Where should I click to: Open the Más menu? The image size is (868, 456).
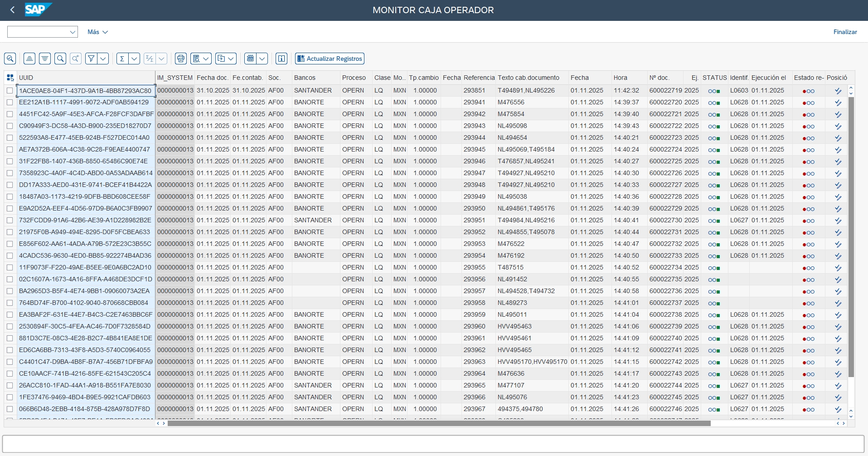97,32
